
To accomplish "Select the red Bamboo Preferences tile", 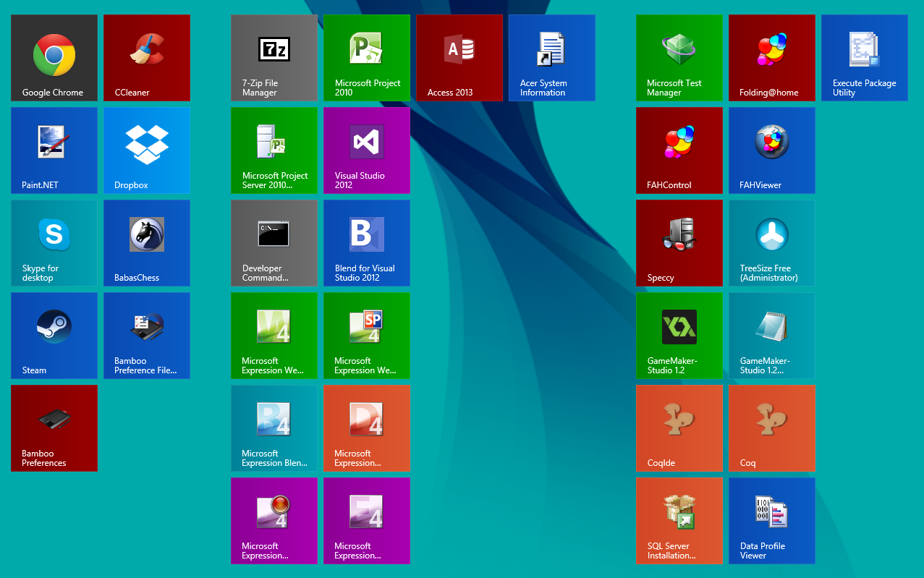I will pyautogui.click(x=54, y=428).
